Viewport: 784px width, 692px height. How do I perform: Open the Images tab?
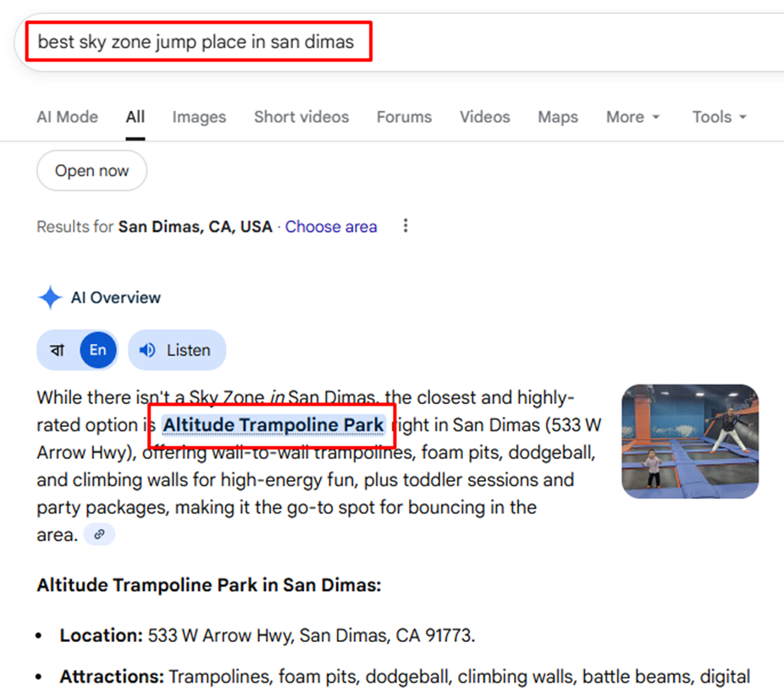[199, 117]
